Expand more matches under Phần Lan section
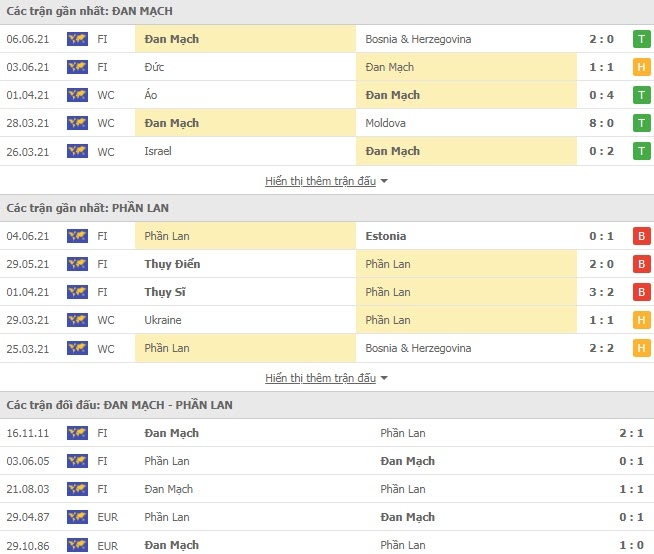This screenshot has width=654, height=554. tap(320, 378)
